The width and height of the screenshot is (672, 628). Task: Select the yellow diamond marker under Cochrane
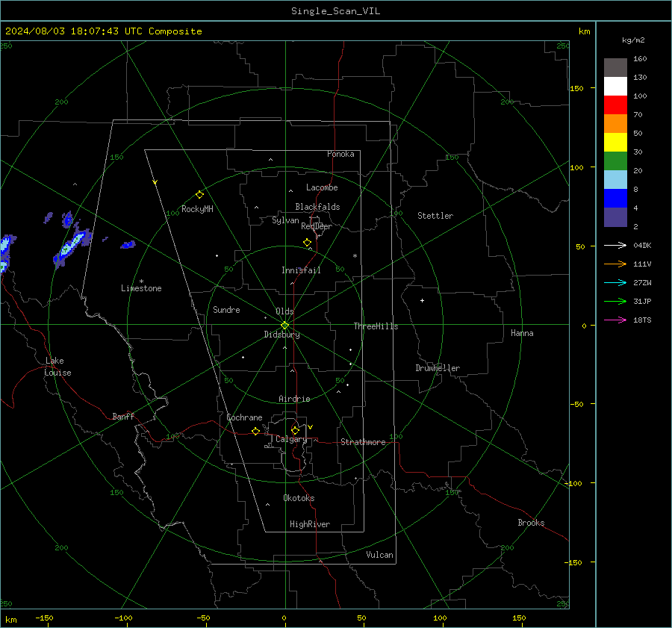(x=255, y=432)
